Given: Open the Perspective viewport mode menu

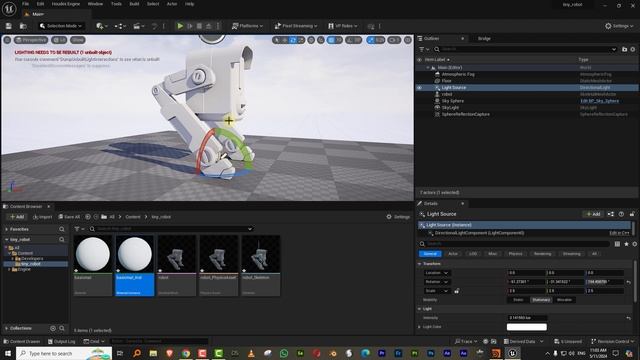Looking at the screenshot, I should coord(31,40).
